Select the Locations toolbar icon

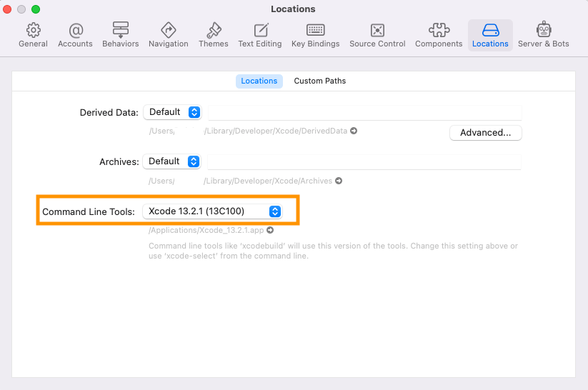(490, 35)
